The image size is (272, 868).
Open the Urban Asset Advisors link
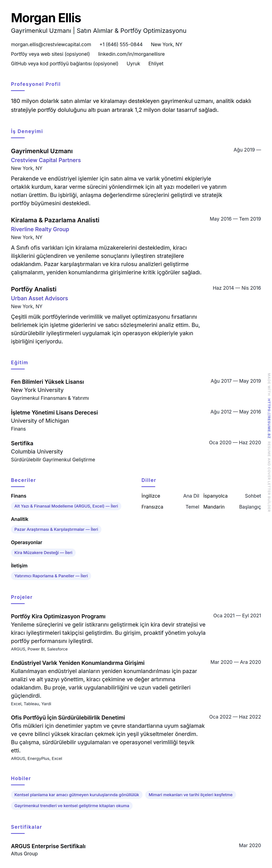point(40,298)
